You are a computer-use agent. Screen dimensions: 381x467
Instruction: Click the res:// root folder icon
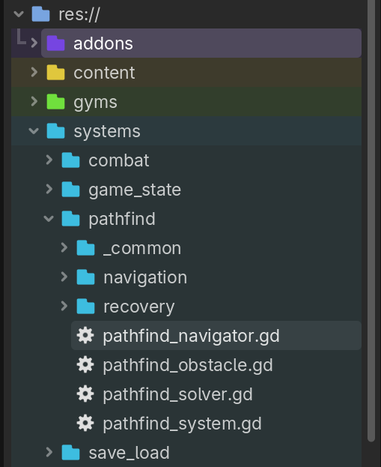(41, 14)
